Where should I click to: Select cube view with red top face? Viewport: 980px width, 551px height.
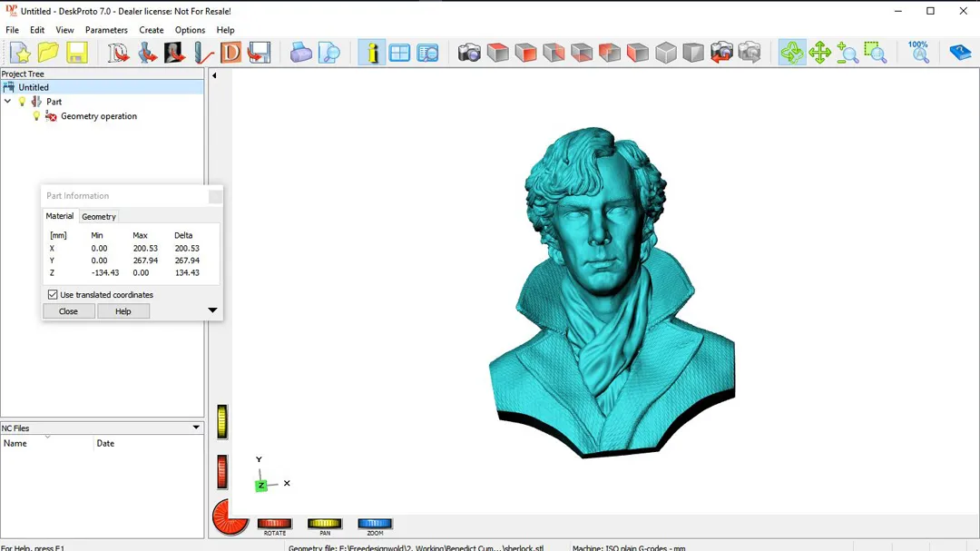tap(497, 53)
